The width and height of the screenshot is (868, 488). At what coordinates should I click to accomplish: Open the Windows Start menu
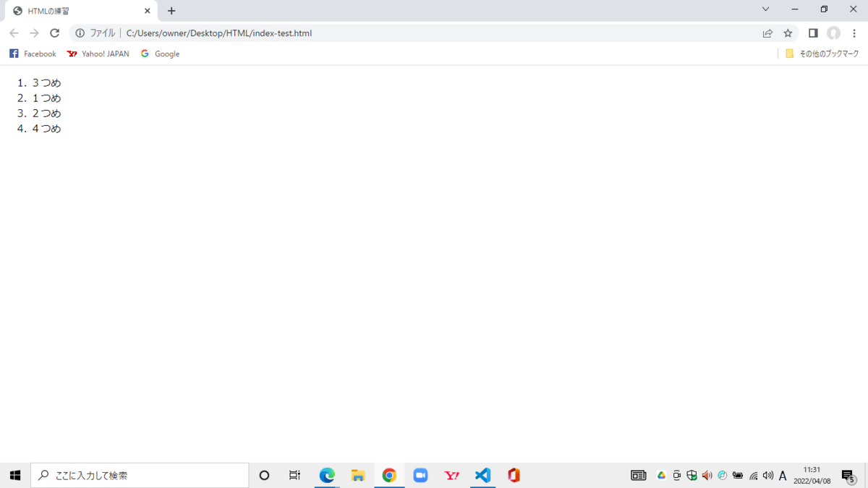pyautogui.click(x=15, y=475)
